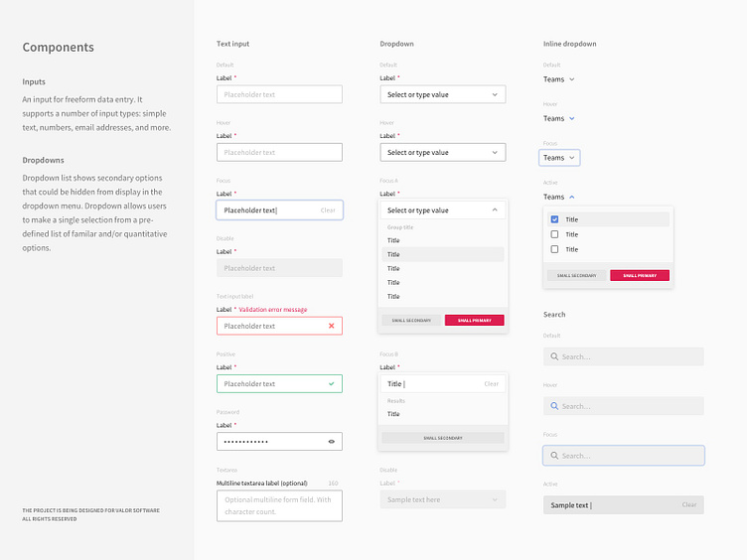Select first Title under Group title

point(443,240)
